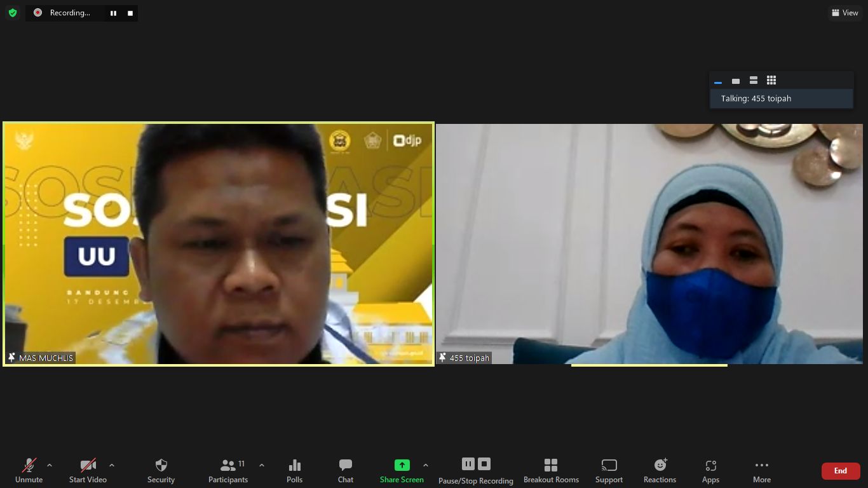Open the Security shield menu
Image resolution: width=868 pixels, height=488 pixels.
click(x=161, y=470)
